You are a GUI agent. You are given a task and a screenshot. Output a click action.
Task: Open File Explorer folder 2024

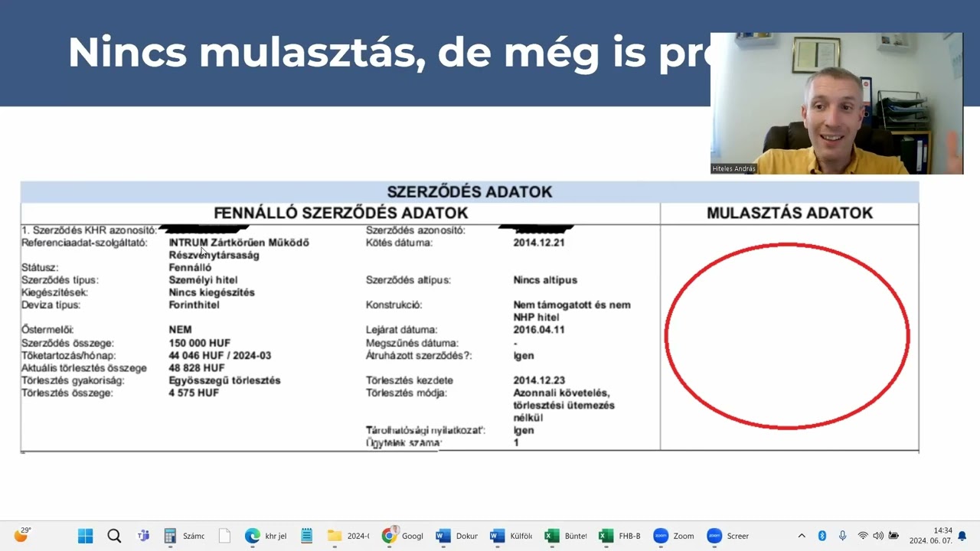click(348, 536)
